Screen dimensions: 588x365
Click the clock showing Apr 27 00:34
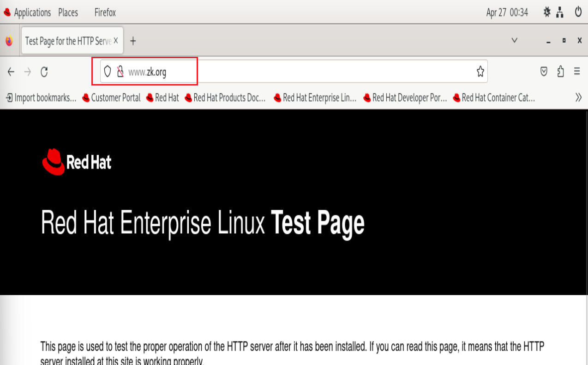click(507, 12)
